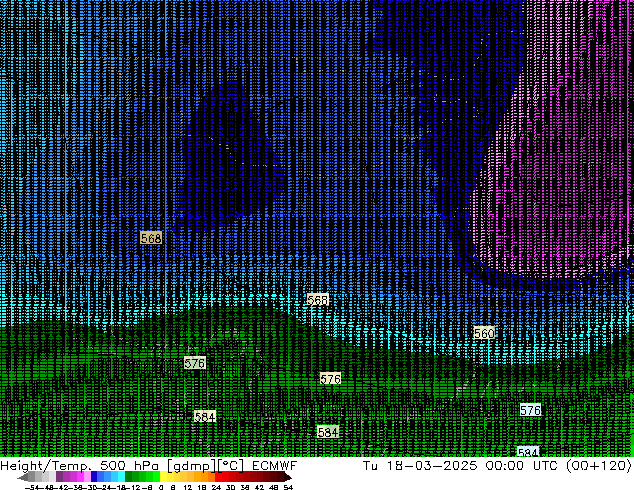
Task: Click the '0' legend value
Action: click(x=161, y=487)
